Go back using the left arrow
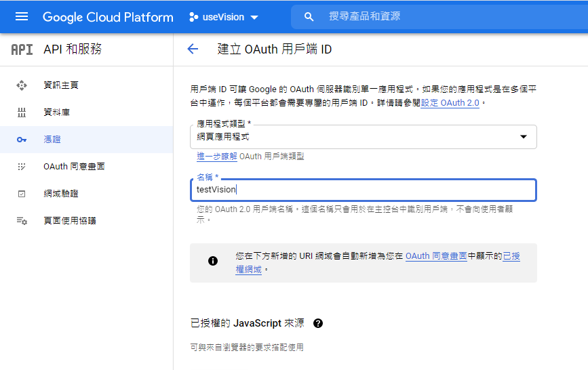The height and width of the screenshot is (370, 588). pos(193,49)
